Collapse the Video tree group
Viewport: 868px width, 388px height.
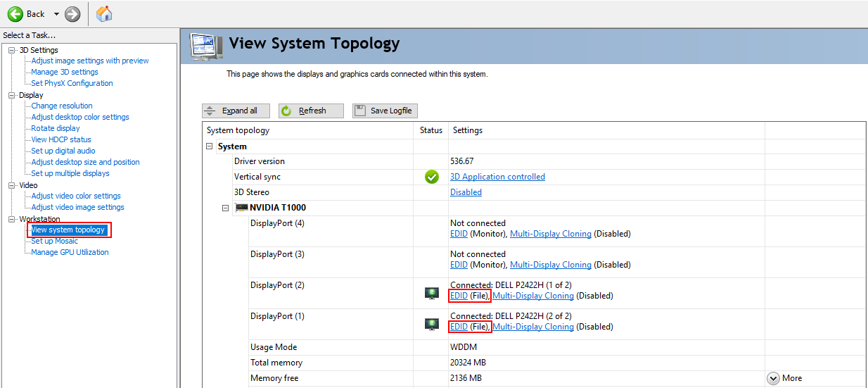pyautogui.click(x=11, y=185)
